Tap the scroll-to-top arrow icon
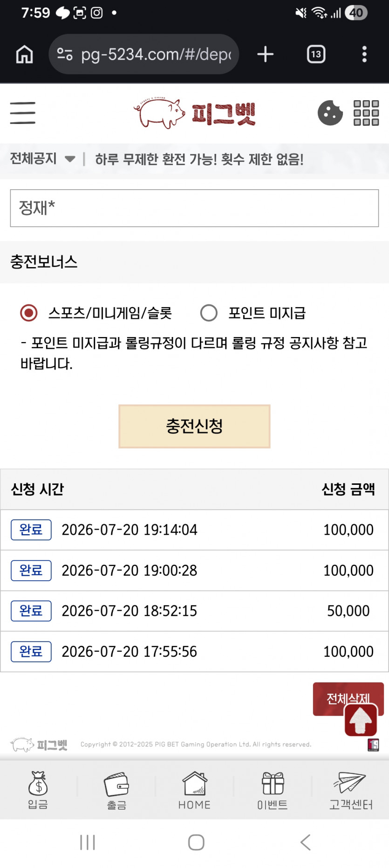Image resolution: width=389 pixels, height=868 pixels. pos(361,720)
